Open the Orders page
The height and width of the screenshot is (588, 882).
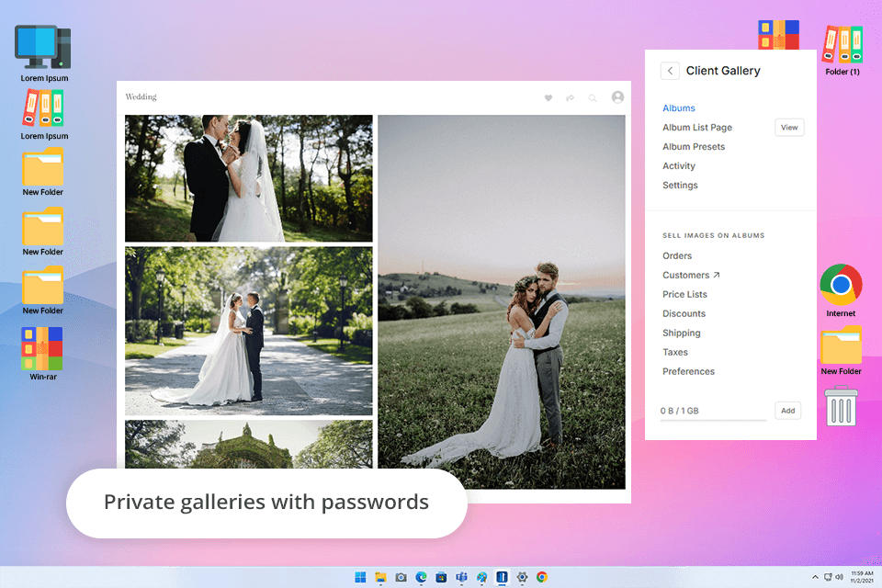click(x=677, y=255)
